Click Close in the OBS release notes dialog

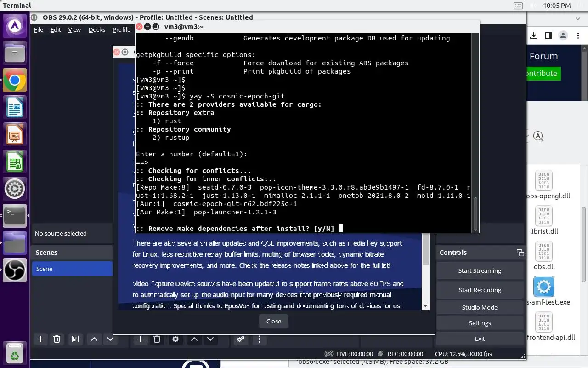[274, 321]
